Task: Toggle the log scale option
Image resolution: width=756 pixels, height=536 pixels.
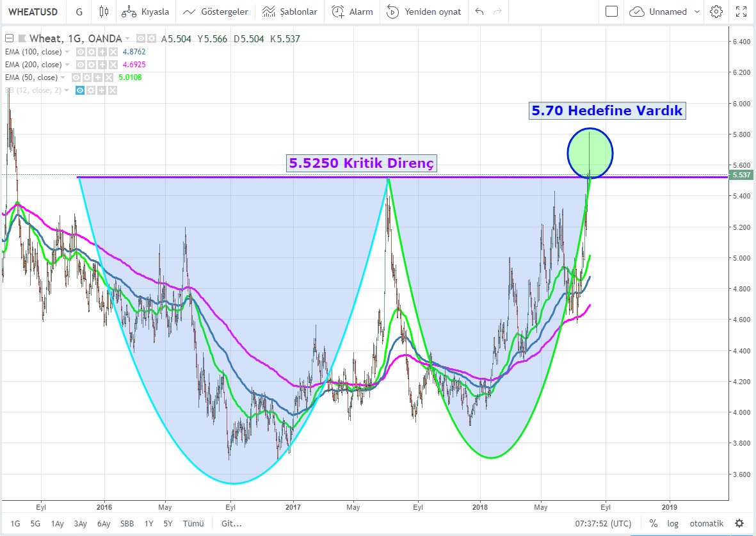Action: tap(672, 523)
